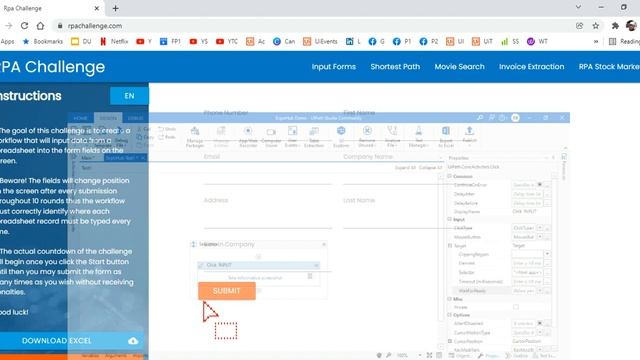This screenshot has height=360, width=640.
Task: Open the SS bookmark with bar chart icon
Action: tap(510, 41)
